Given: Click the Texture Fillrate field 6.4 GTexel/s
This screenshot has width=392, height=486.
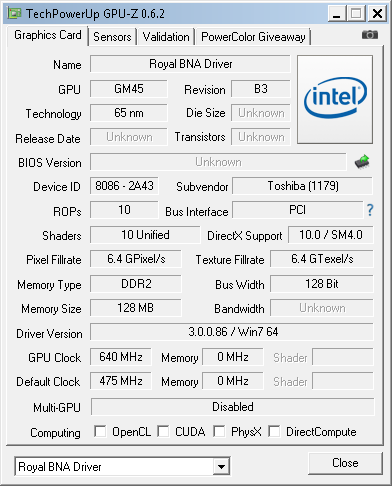Looking at the screenshot, I should [x=322, y=259].
